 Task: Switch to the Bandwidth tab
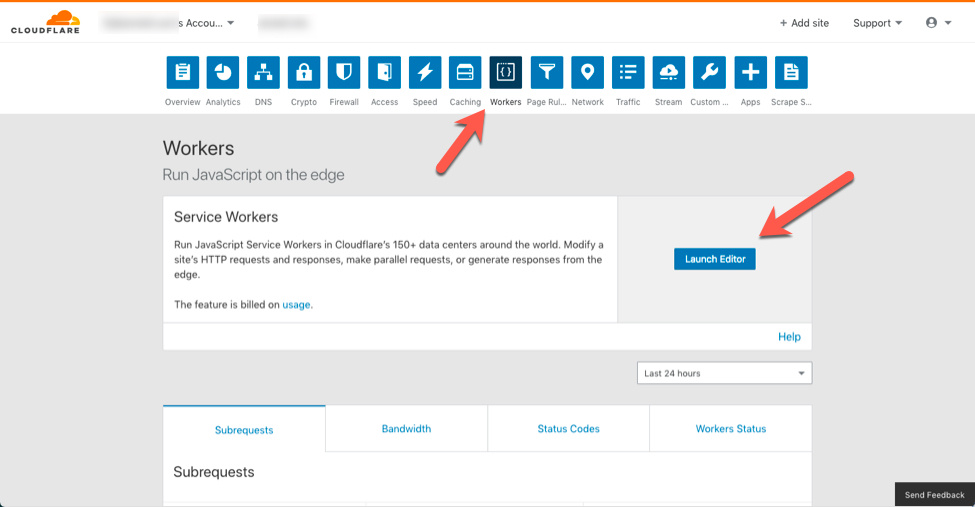pyautogui.click(x=406, y=429)
